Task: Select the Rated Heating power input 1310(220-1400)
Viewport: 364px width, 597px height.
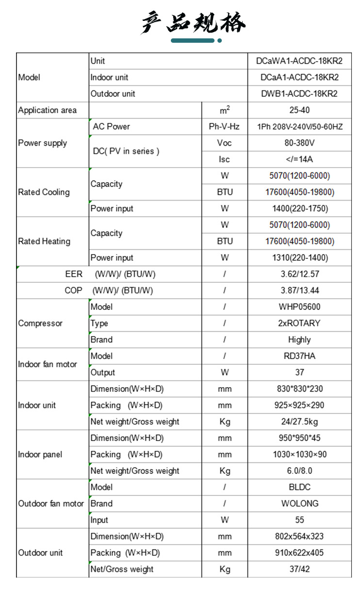Action: (299, 258)
